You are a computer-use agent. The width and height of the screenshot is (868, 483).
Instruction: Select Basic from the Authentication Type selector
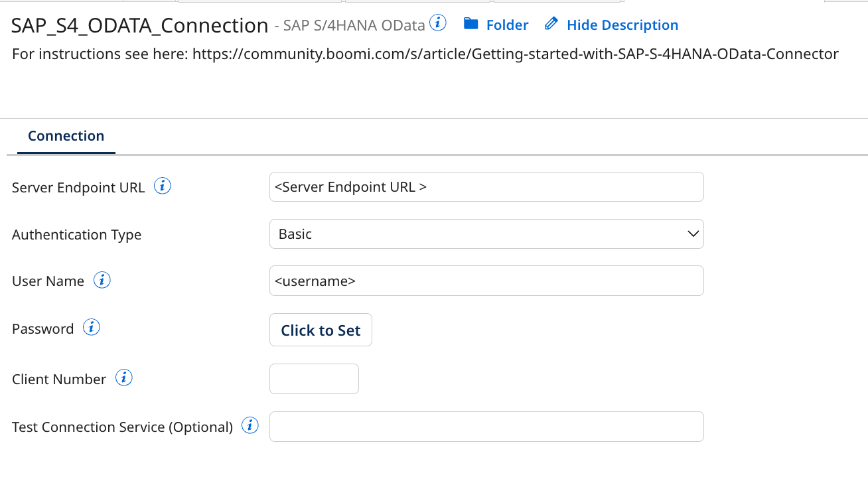[x=486, y=234]
